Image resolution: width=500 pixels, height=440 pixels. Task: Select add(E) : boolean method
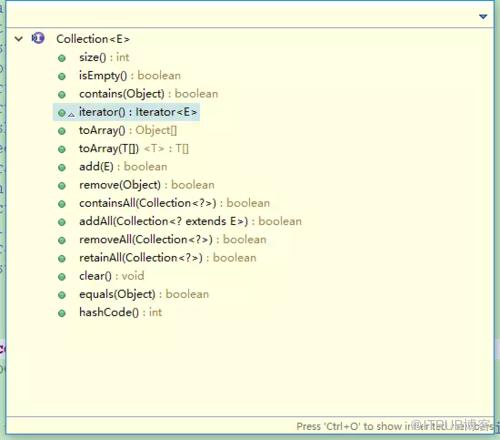(123, 167)
